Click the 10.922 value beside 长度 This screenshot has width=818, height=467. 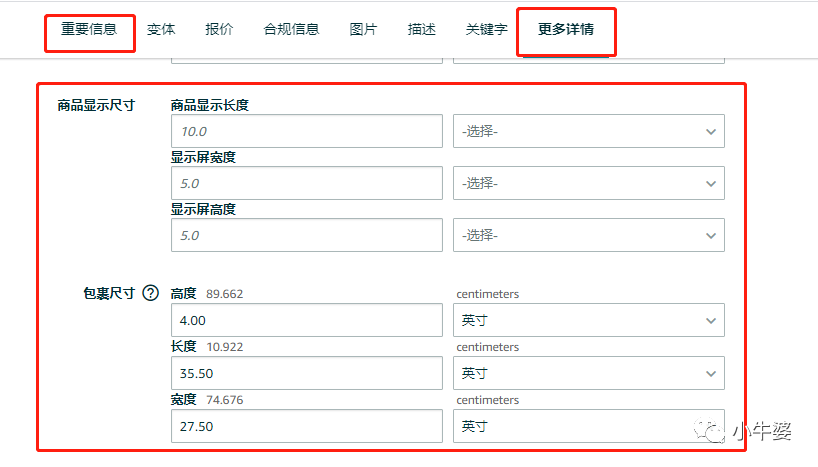224,347
